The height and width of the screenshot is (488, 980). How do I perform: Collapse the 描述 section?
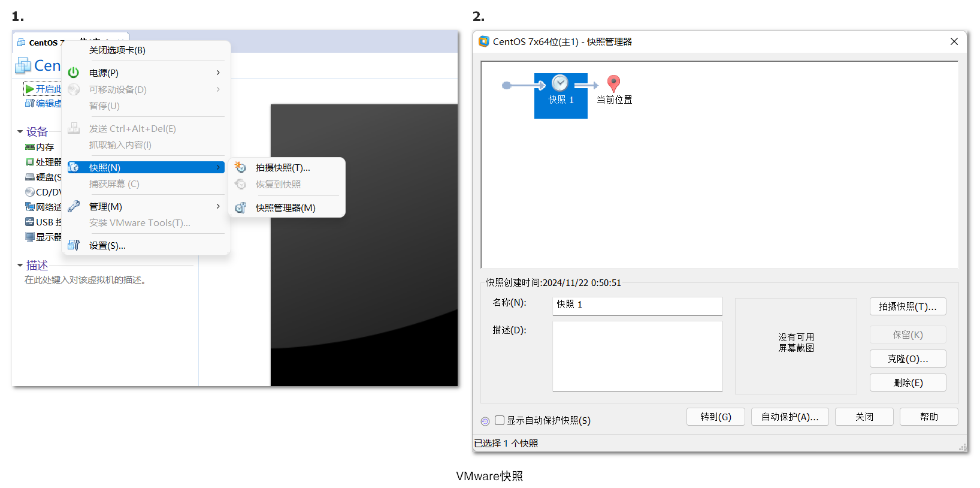[x=20, y=265]
